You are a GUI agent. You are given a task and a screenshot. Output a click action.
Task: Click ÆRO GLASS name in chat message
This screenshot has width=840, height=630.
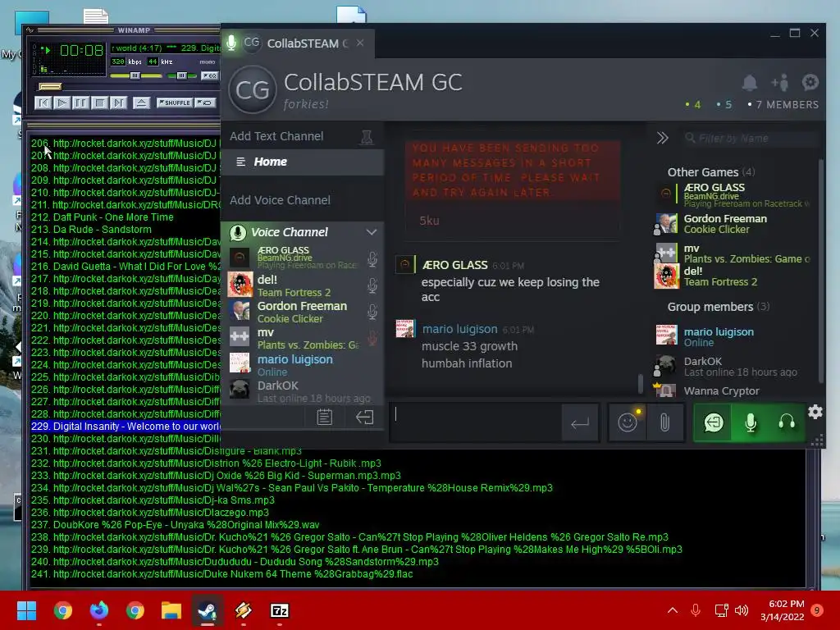[x=454, y=265]
